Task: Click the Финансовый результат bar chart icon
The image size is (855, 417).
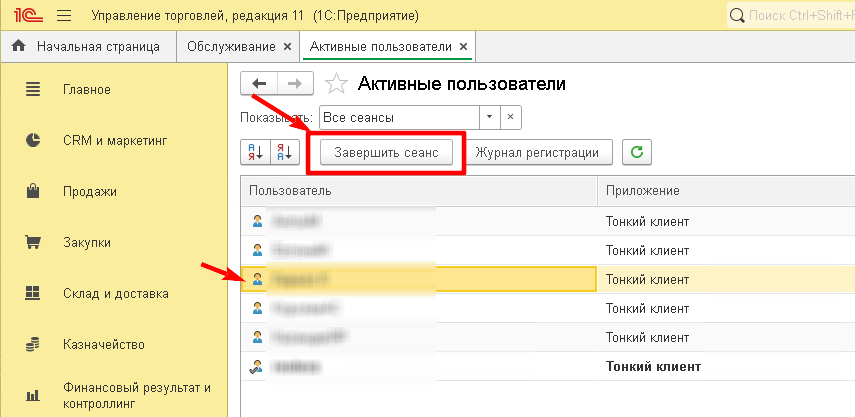Action: pyautogui.click(x=33, y=396)
